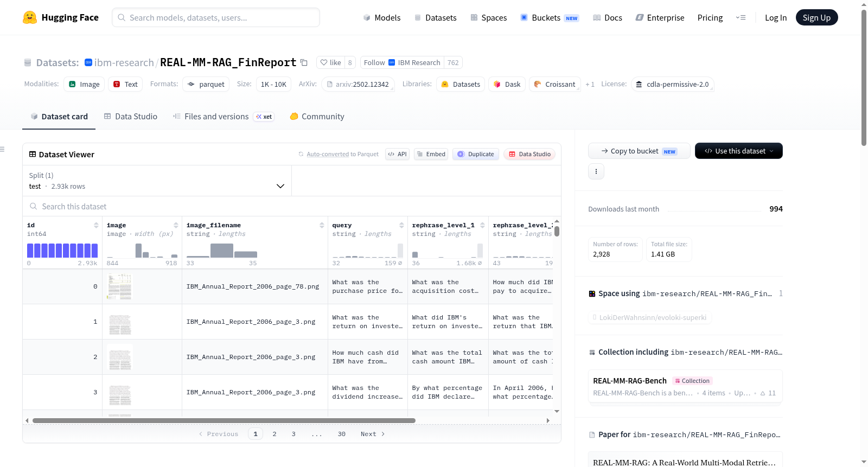This screenshot has height=467, width=868.
Task: Click the sort icon on image column
Action: coord(176,225)
